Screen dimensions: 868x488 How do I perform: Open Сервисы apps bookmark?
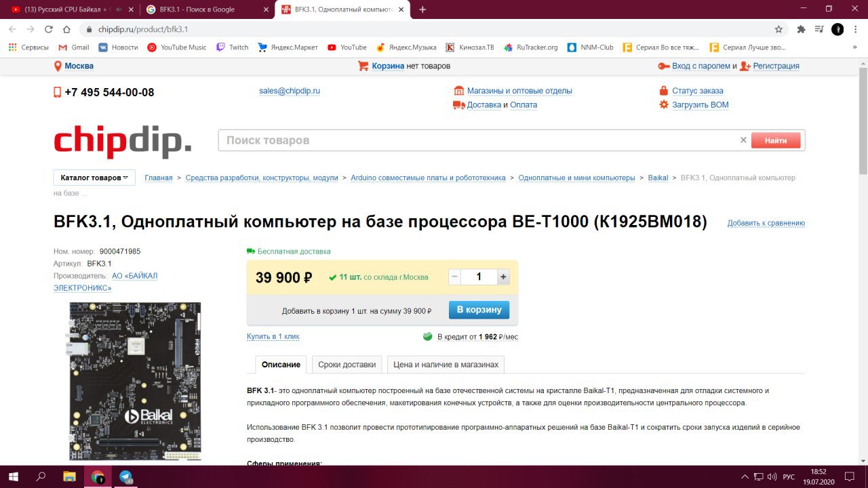[28, 47]
